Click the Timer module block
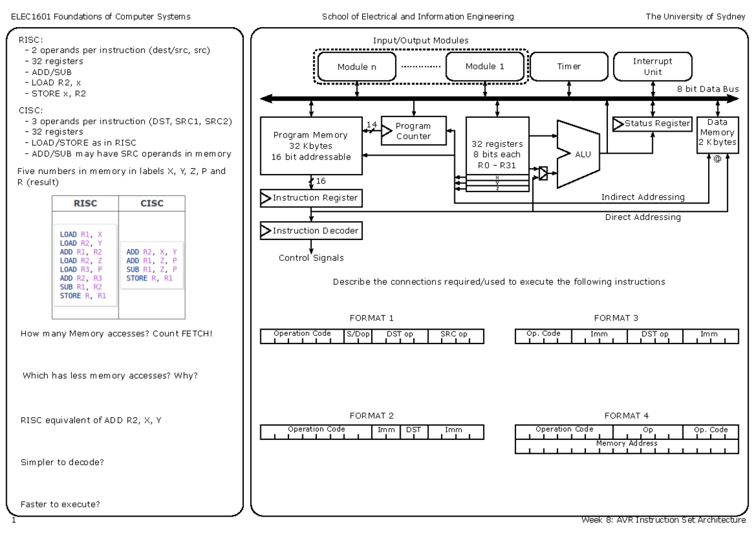756x535 pixels. coord(568,66)
